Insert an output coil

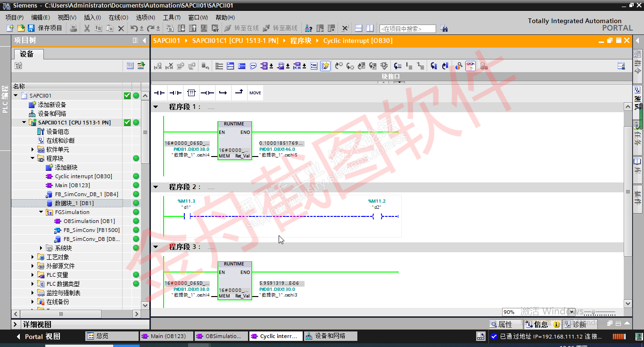coord(207,93)
